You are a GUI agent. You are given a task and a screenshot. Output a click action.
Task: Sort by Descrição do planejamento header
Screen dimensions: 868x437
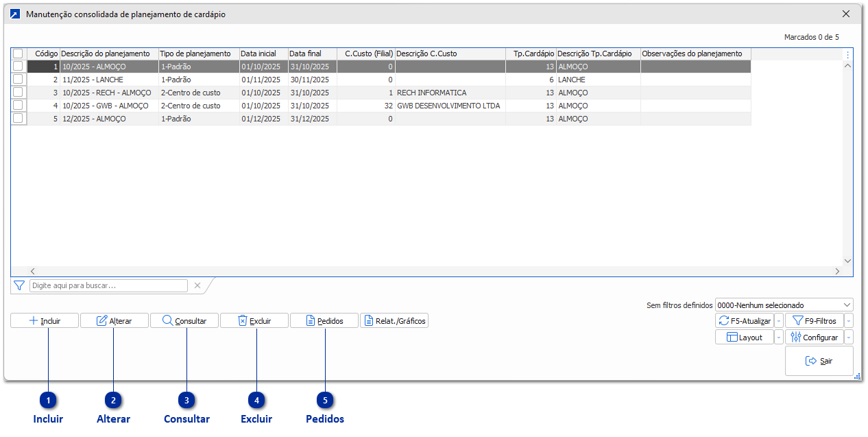click(x=109, y=54)
